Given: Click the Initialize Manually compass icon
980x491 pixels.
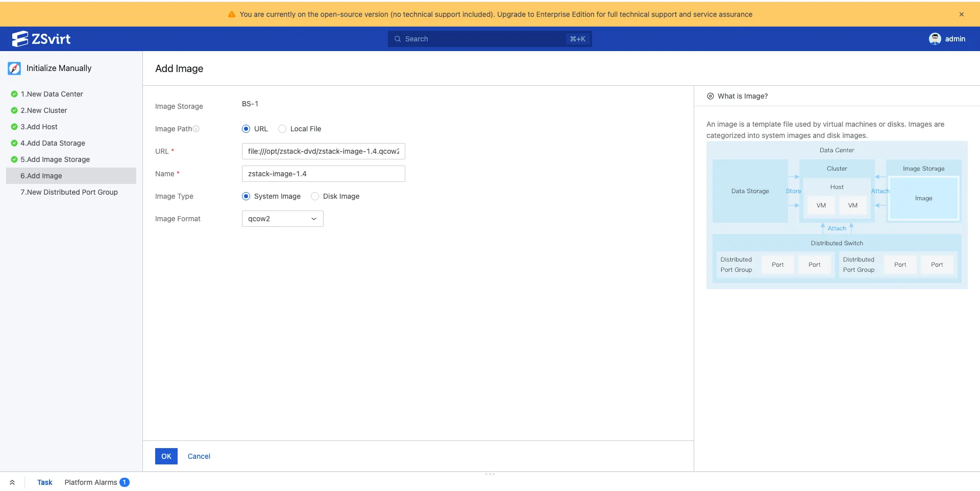Looking at the screenshot, I should pos(14,68).
